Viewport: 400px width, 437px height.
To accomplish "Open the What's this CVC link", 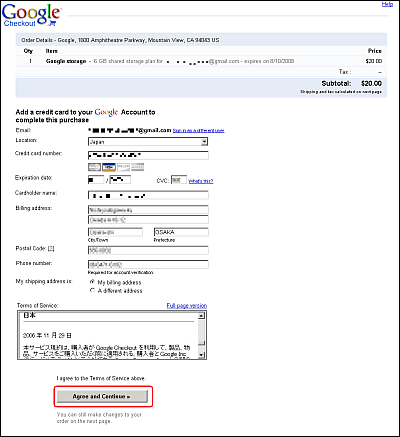I will (201, 181).
